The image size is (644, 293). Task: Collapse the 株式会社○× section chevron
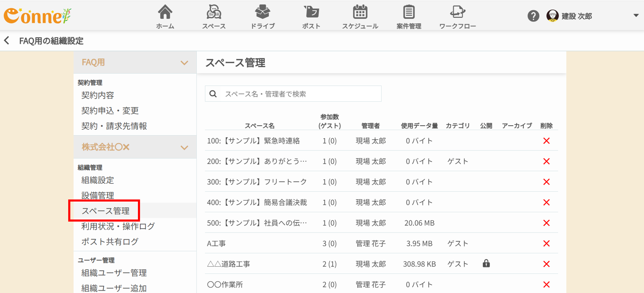point(184,147)
